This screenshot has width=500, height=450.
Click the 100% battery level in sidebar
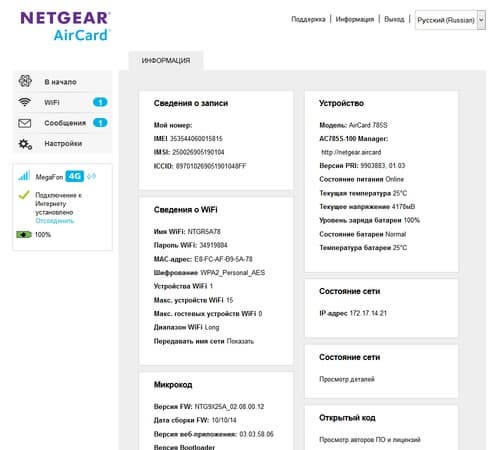pos(43,235)
